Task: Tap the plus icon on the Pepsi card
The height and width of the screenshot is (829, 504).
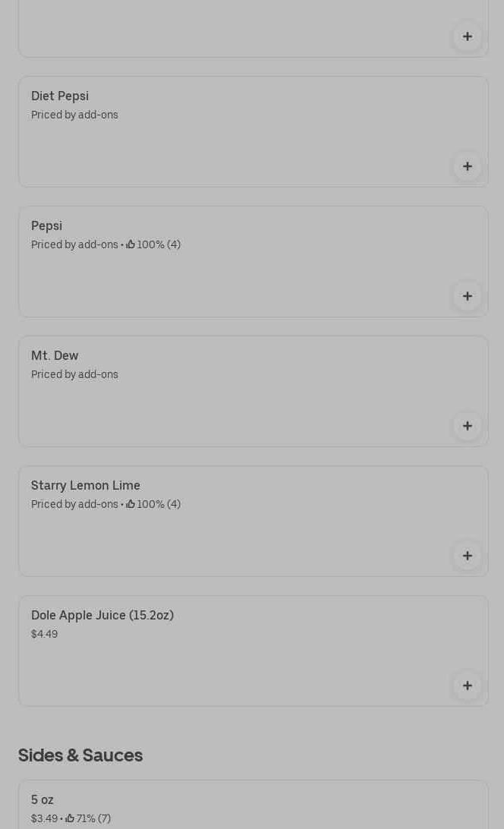Action: pyautogui.click(x=467, y=296)
